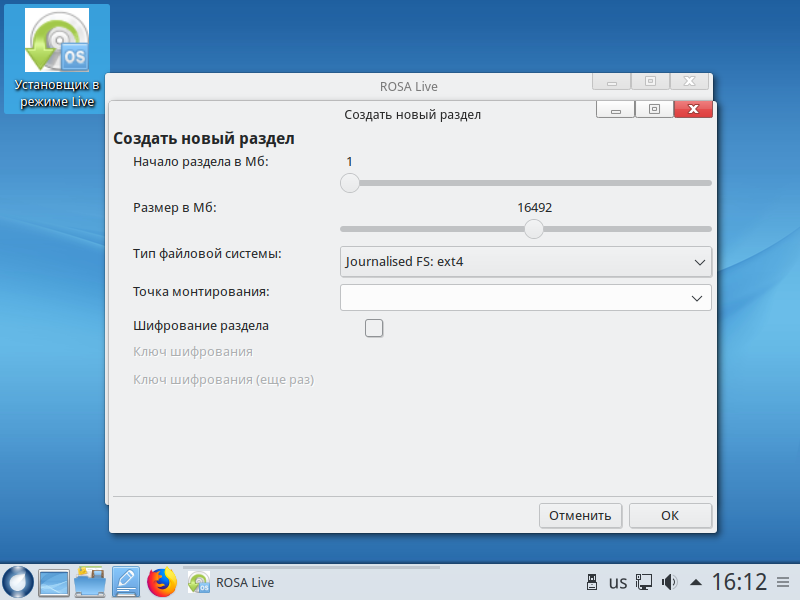Open the ROSA application launcher menu
This screenshot has height=600, width=800.
(x=18, y=581)
